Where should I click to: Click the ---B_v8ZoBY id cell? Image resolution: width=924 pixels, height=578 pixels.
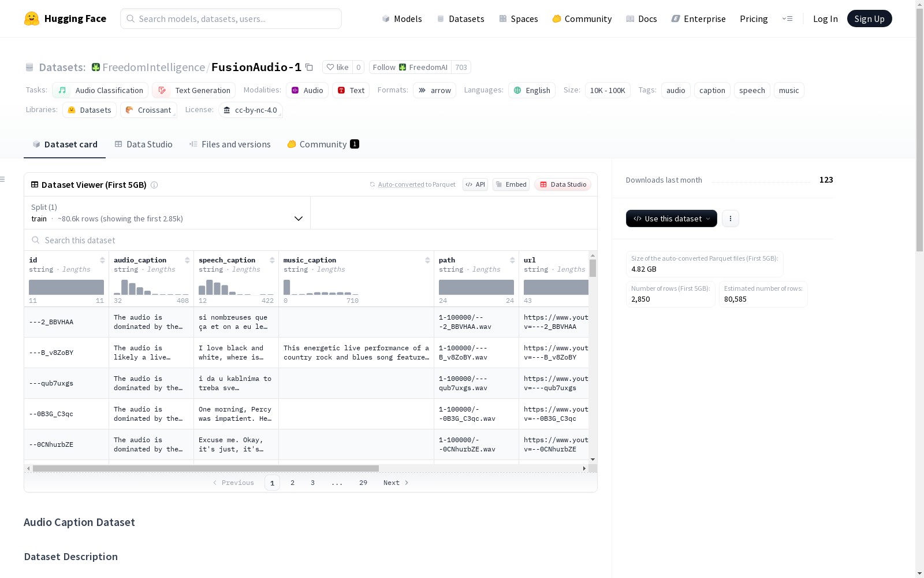click(66, 353)
